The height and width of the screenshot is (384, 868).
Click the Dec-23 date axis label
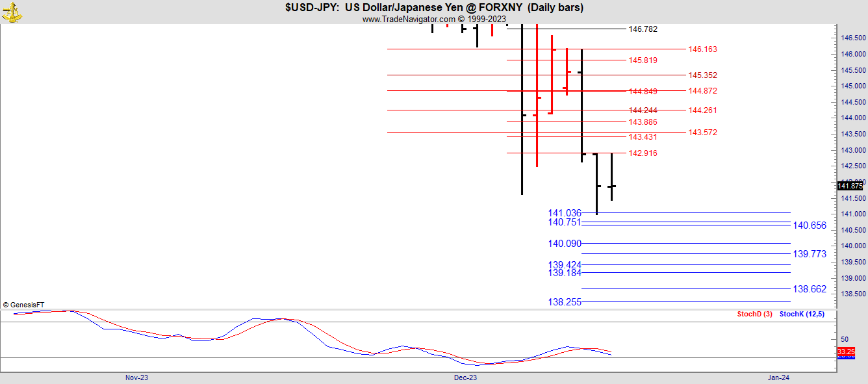coord(465,378)
